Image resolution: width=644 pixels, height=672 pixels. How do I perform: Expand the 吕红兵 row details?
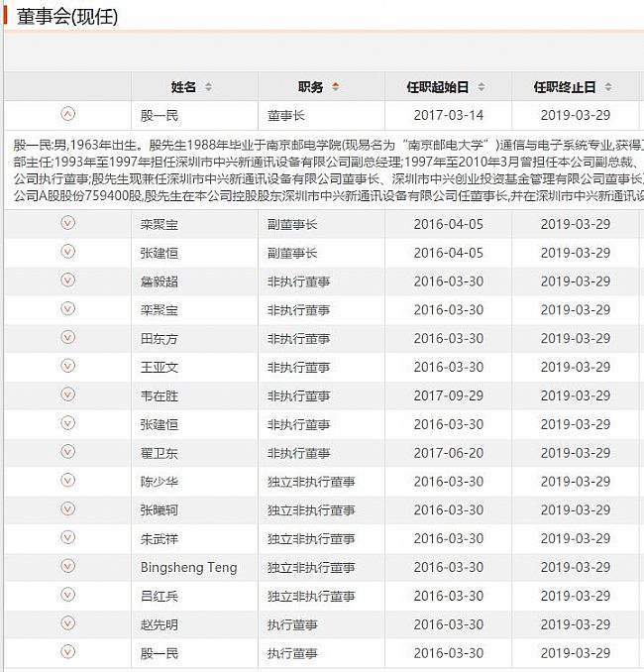pos(67,595)
